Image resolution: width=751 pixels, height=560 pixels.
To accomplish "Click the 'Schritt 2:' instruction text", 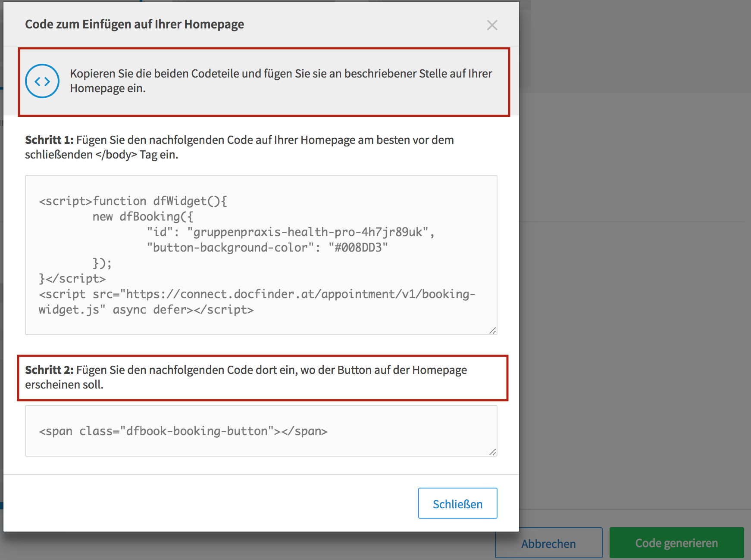I will tap(246, 377).
